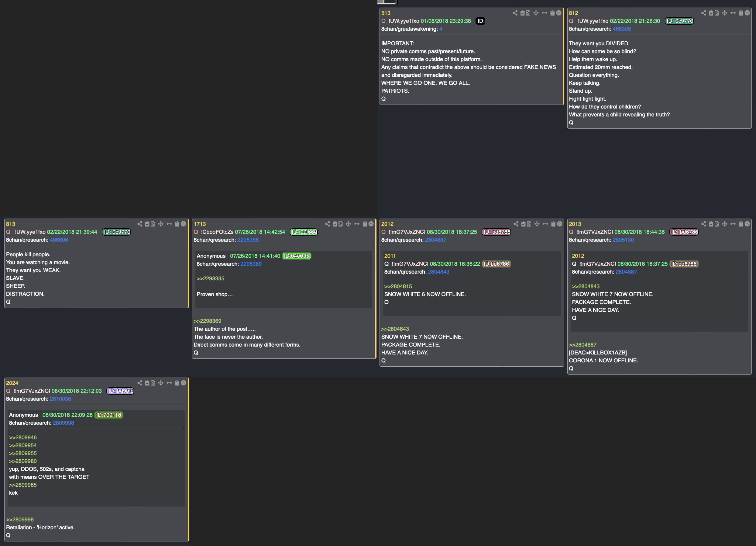Click the clipboard-check icon on post 513
Viewport: 756px width, 546px height.
[x=522, y=13]
